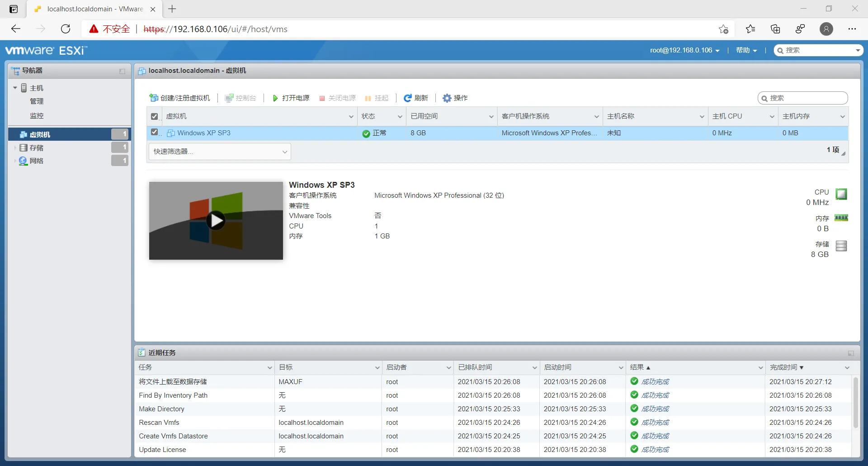Image resolution: width=868 pixels, height=466 pixels.
Task: Open the 帮助 help dropdown menu
Action: [x=746, y=50]
